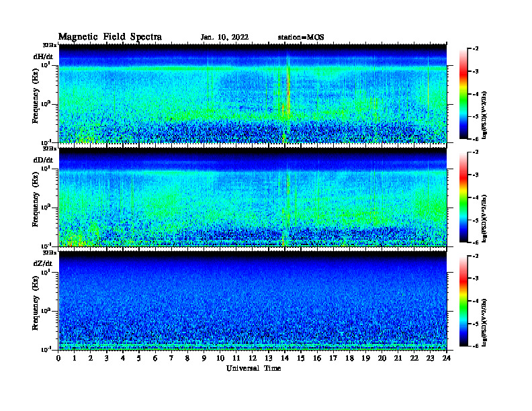Image resolution: width=532 pixels, height=411 pixels.
Task: Click the 10^0 tick label on dH/dt axis
Action: click(x=46, y=104)
